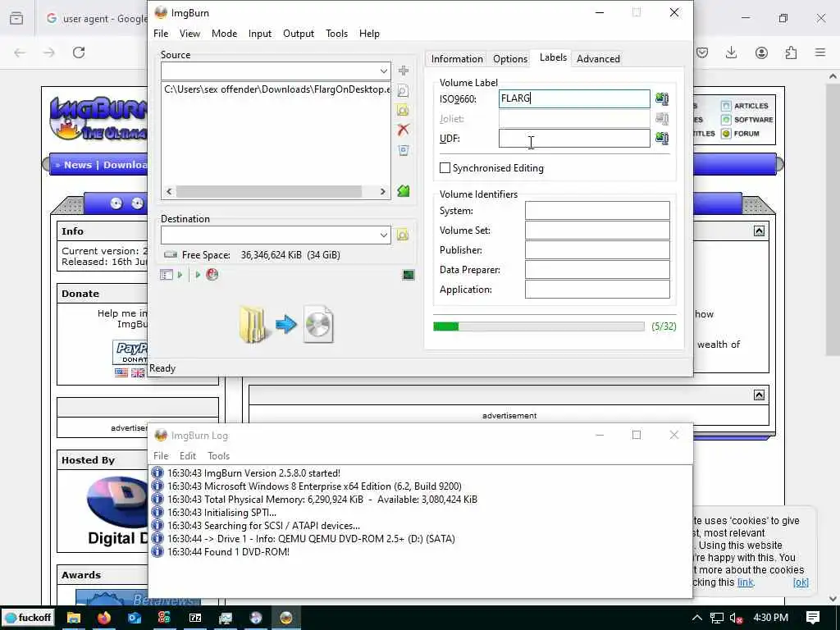840x630 pixels.
Task: Open Firefox extensions puzzle icon
Action: (x=791, y=52)
